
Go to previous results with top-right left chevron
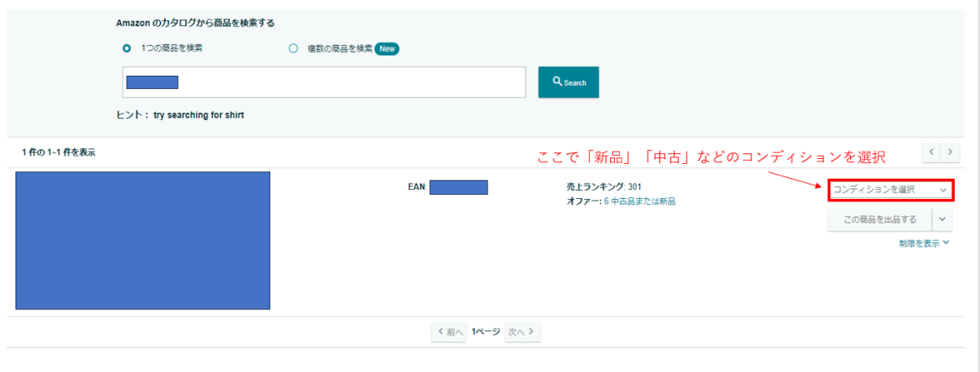coord(931,152)
